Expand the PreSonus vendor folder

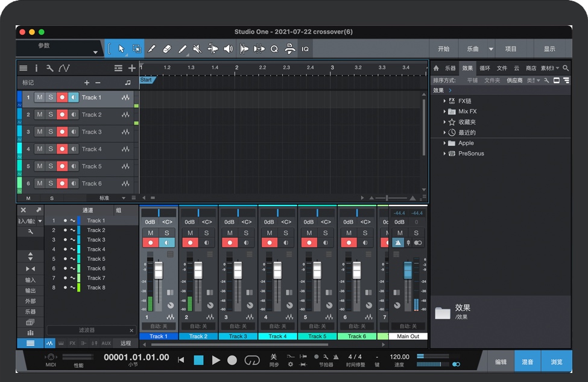pos(444,154)
